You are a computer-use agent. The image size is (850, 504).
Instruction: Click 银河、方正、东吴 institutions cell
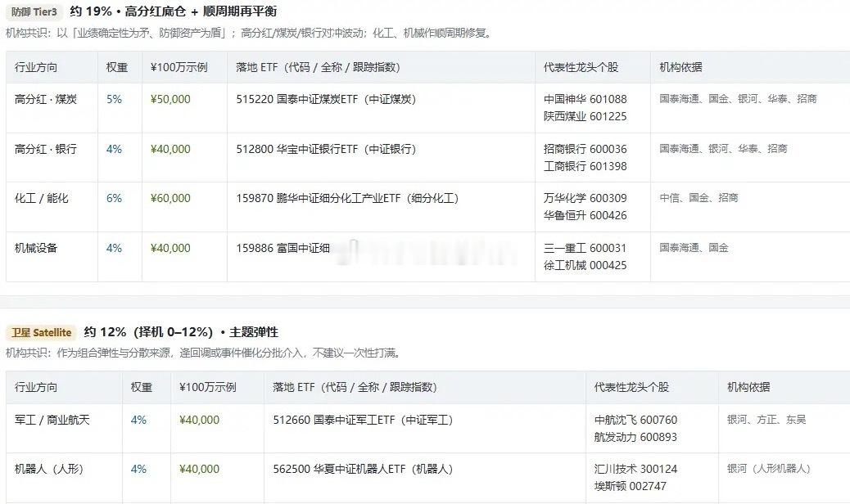pos(766,419)
